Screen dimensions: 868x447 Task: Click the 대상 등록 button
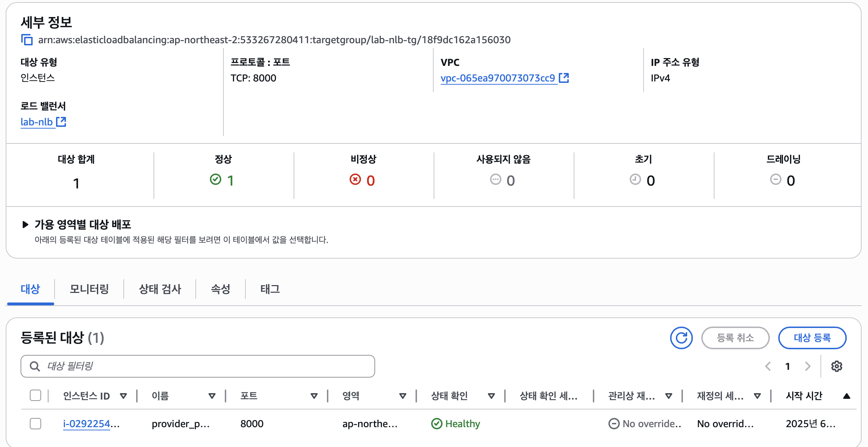pos(812,338)
